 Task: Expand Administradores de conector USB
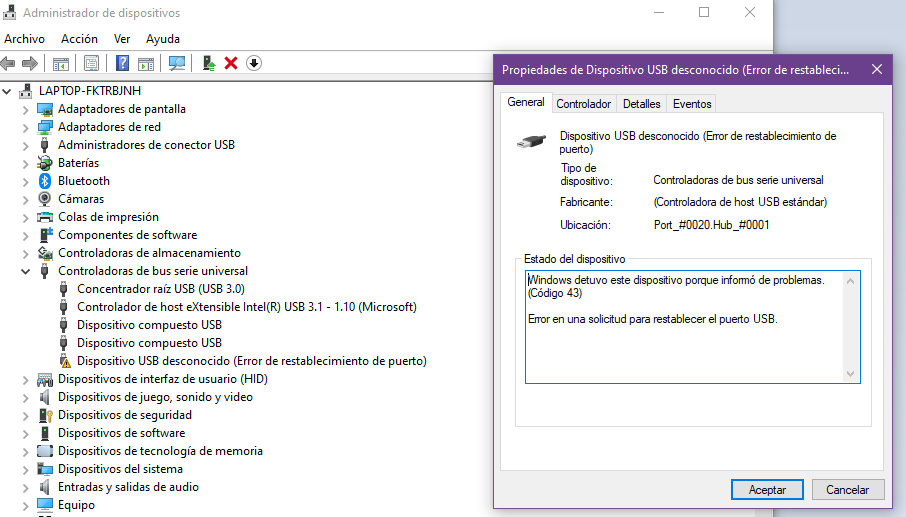click(25, 146)
